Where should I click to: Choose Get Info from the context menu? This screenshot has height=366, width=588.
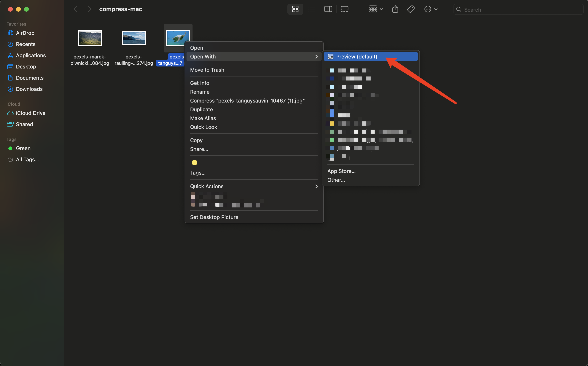point(199,83)
